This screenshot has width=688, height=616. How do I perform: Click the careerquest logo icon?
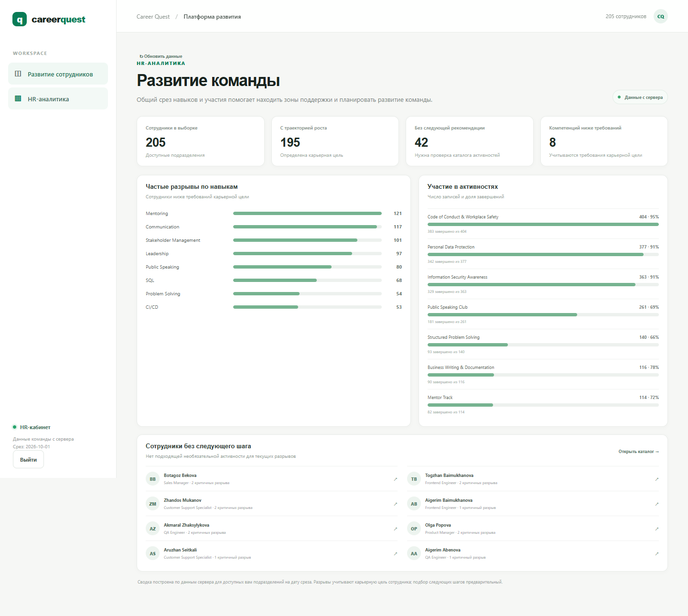coord(20,20)
